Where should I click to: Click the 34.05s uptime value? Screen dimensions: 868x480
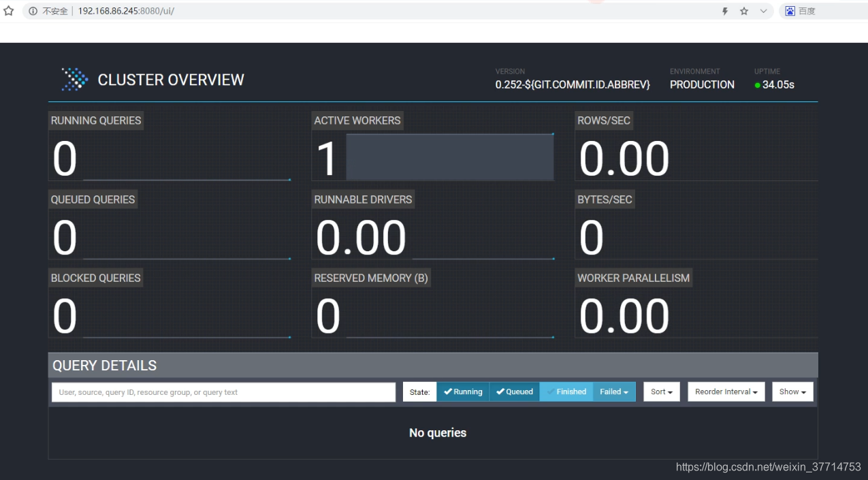778,85
